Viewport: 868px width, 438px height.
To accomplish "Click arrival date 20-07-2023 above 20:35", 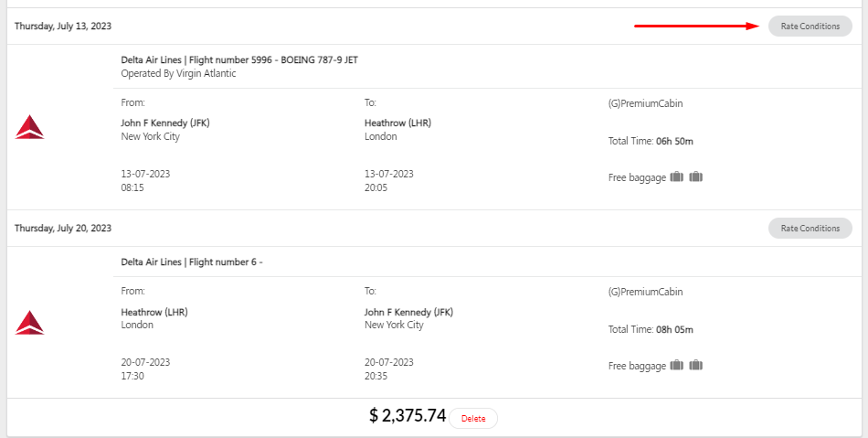I will 388,362.
